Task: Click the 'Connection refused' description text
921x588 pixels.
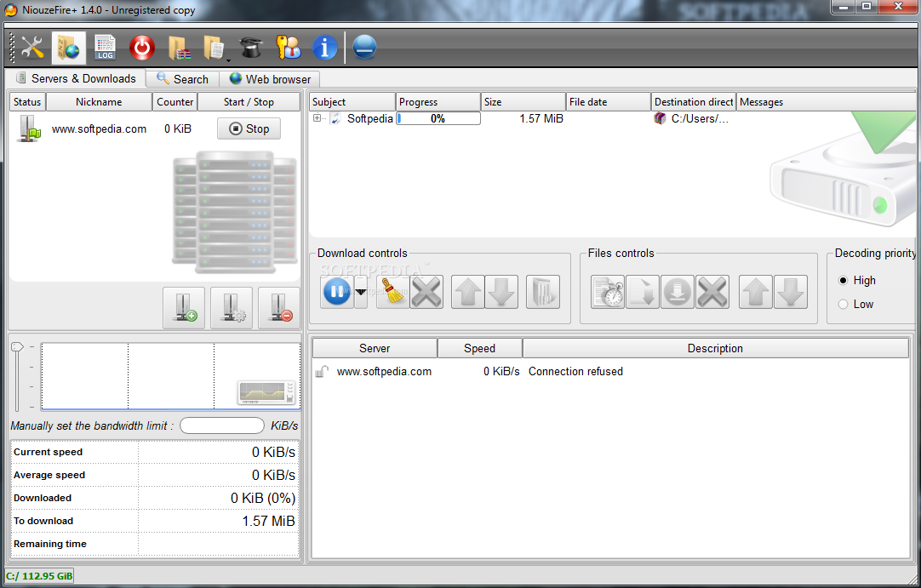Action: [575, 371]
